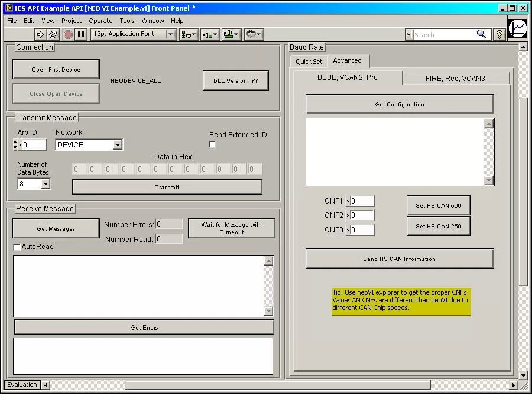Viewport: 532px width, 394px height.
Task: Click the CNF1 input field
Action: point(362,201)
